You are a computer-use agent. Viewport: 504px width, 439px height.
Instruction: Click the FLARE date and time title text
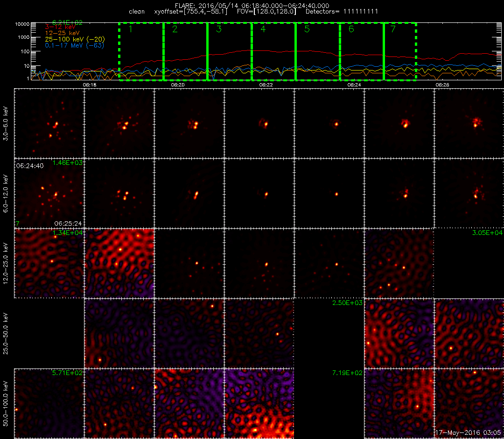tap(252, 6)
